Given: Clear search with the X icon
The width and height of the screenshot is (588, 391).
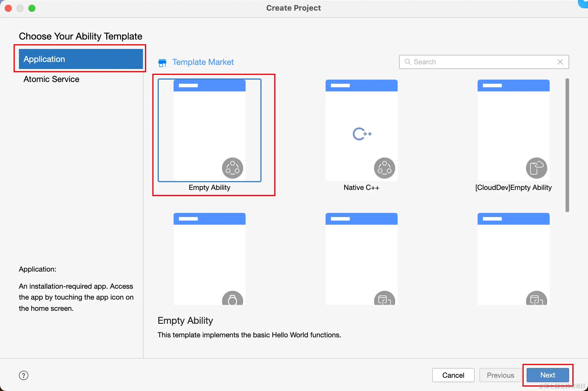Looking at the screenshot, I should [x=560, y=62].
